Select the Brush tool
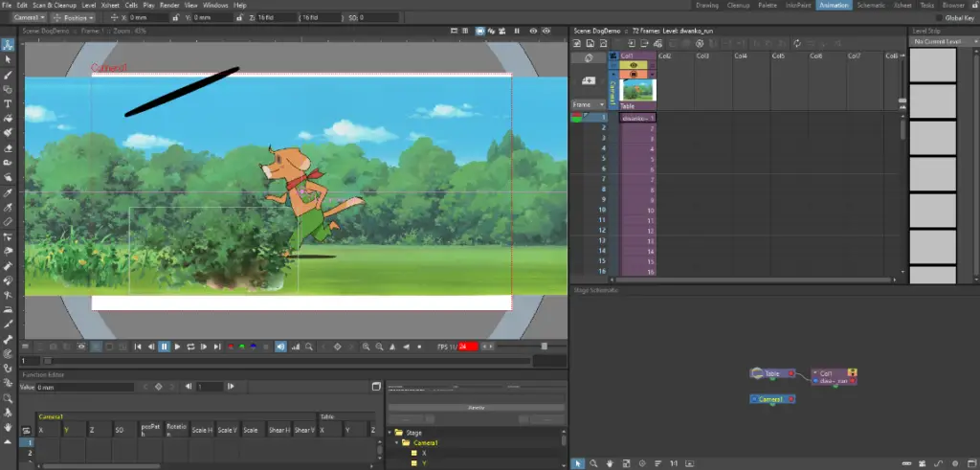Screen dimensions: 980x470 [x=8, y=75]
